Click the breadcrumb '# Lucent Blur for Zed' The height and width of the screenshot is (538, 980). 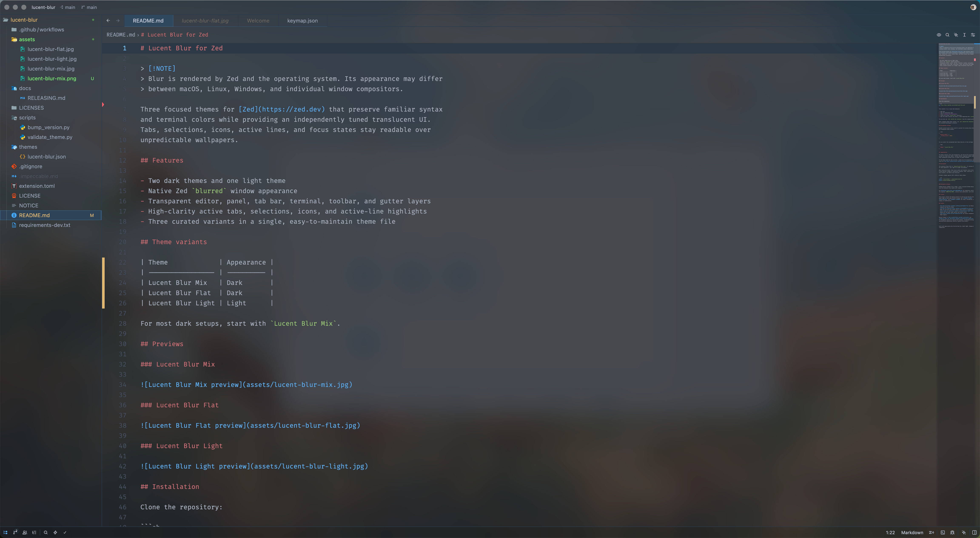coord(175,35)
